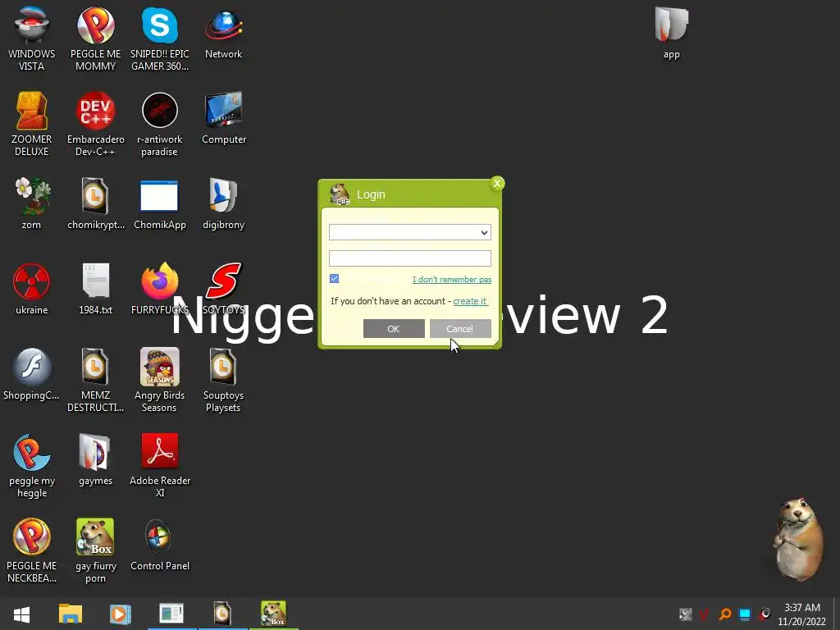Follow the "I don't remember pas" link
The image size is (840, 630).
click(x=452, y=279)
